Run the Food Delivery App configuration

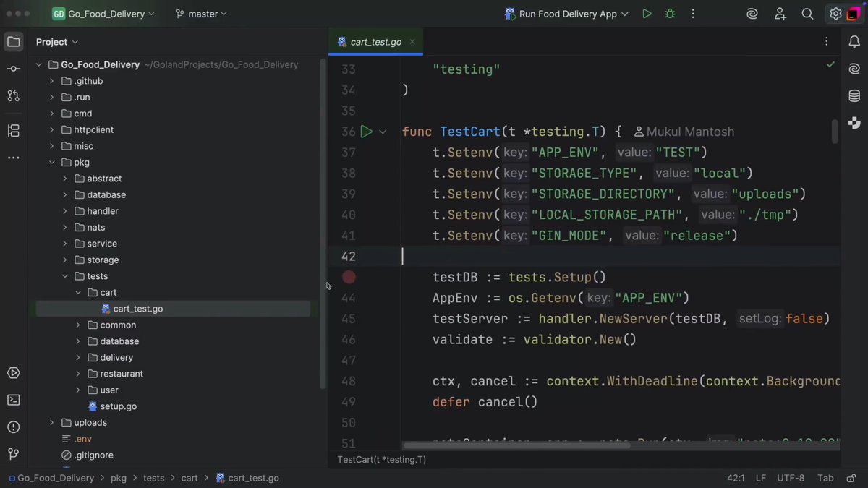[647, 14]
